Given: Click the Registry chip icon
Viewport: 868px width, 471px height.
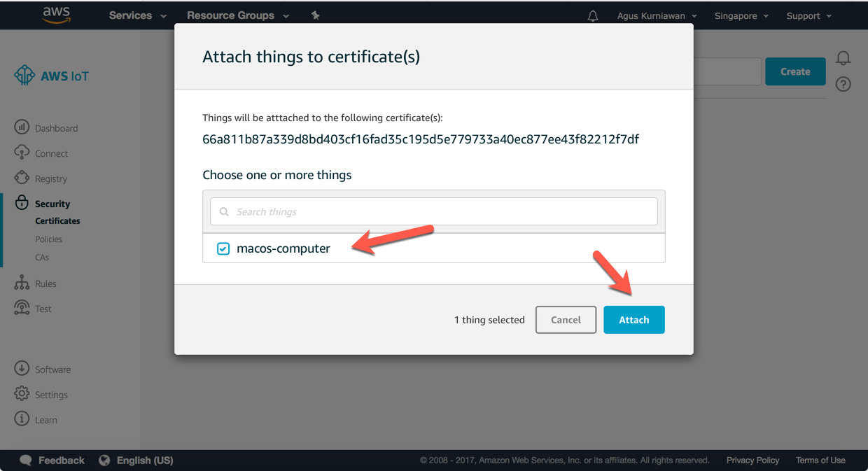Looking at the screenshot, I should (22, 178).
